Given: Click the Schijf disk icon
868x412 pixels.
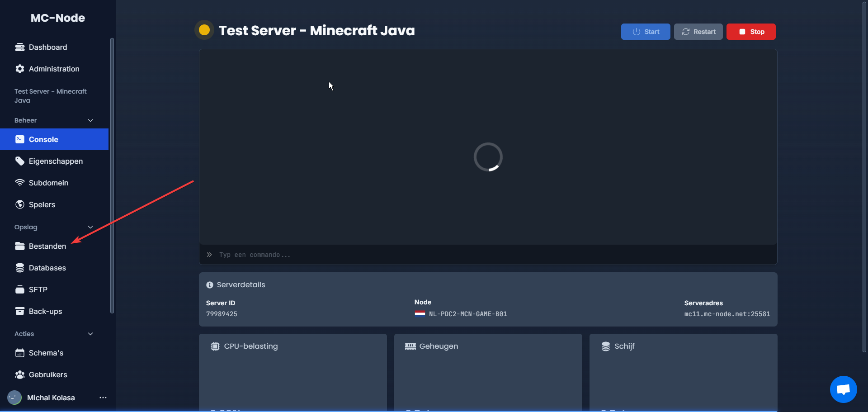Looking at the screenshot, I should coord(606,346).
